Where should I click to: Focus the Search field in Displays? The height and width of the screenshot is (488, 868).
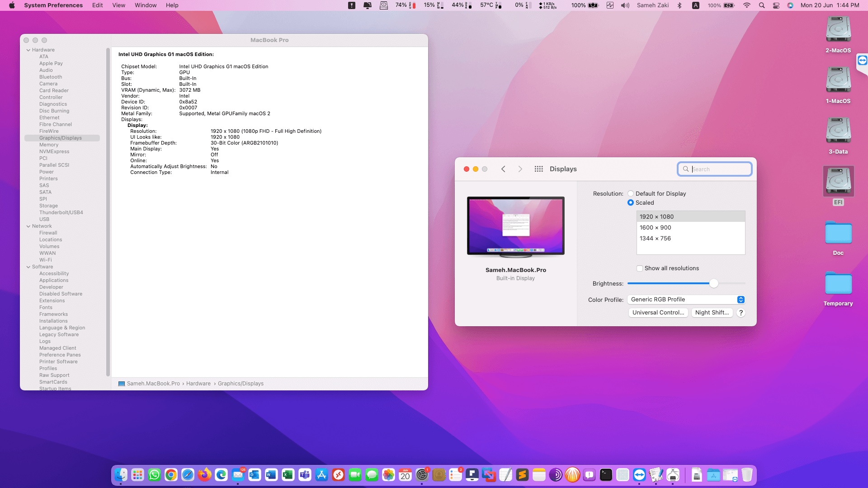[715, 169]
